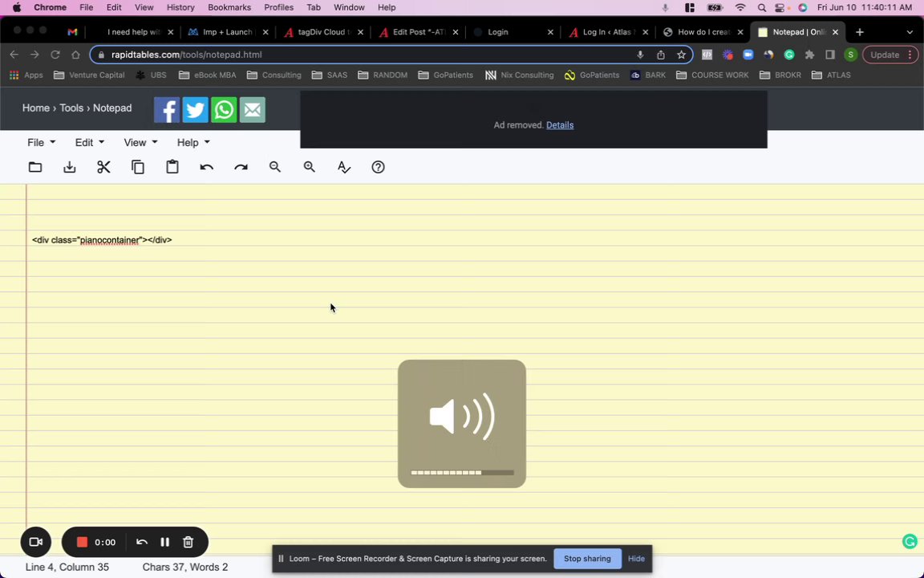Open the notepad View dropdown menu
Viewport: 924px width, 578px height.
(x=140, y=142)
